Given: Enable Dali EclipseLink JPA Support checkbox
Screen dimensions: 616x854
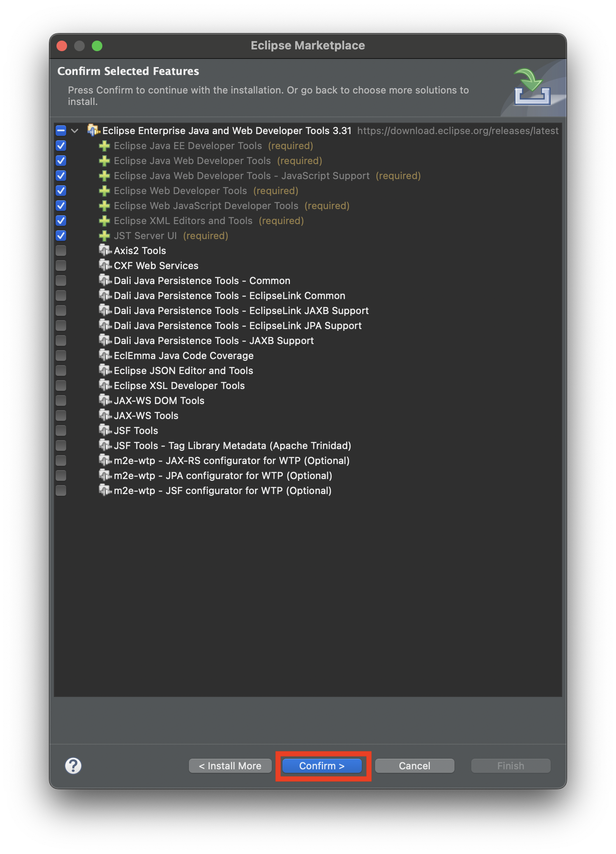Looking at the screenshot, I should click(61, 326).
